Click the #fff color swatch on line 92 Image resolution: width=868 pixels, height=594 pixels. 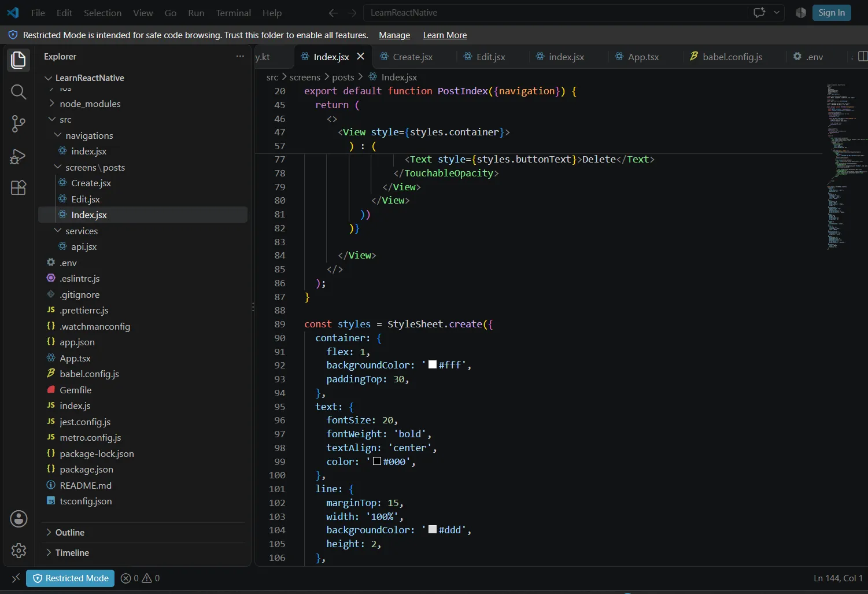[433, 365]
